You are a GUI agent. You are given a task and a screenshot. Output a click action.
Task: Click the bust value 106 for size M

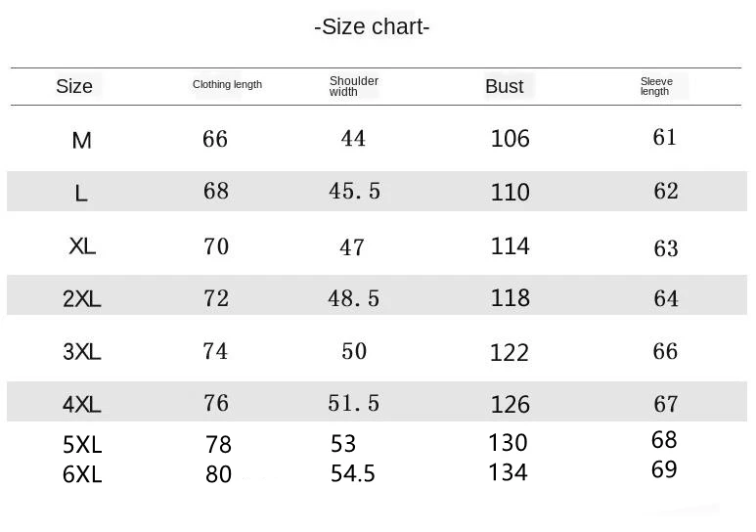tap(510, 139)
